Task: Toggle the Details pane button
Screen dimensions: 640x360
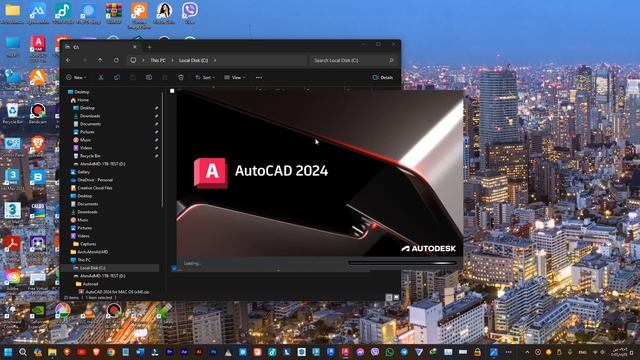Action: coord(383,78)
